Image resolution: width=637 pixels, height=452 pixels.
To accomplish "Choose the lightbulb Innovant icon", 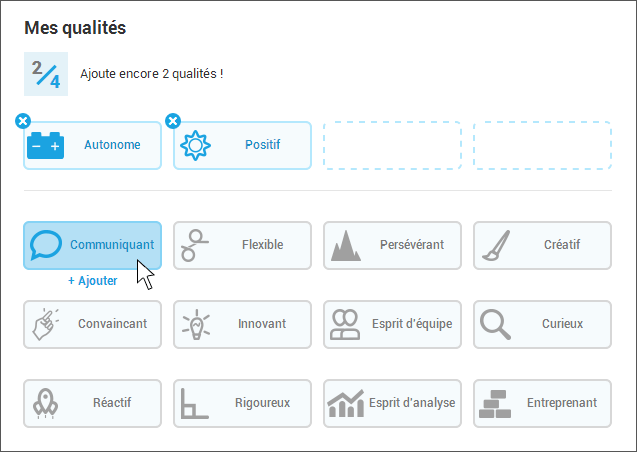I will coord(196,324).
